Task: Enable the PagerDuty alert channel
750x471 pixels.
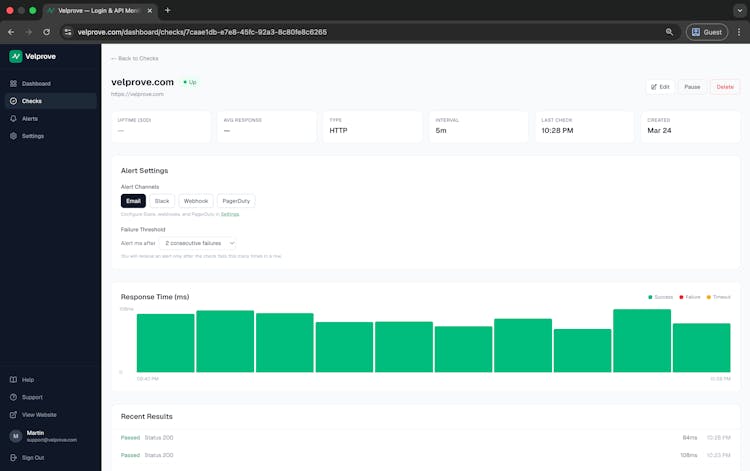Action: point(236,201)
